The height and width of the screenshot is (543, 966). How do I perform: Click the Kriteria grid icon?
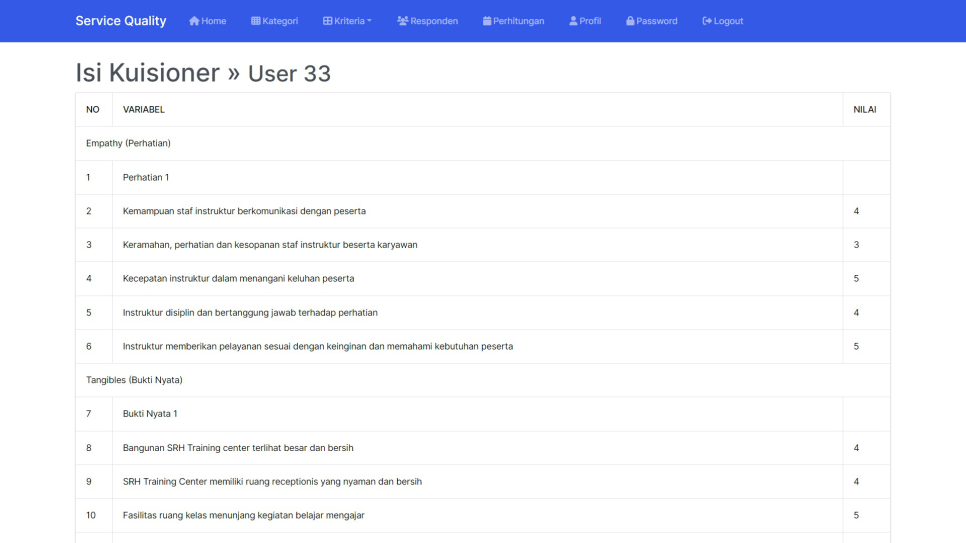[328, 21]
